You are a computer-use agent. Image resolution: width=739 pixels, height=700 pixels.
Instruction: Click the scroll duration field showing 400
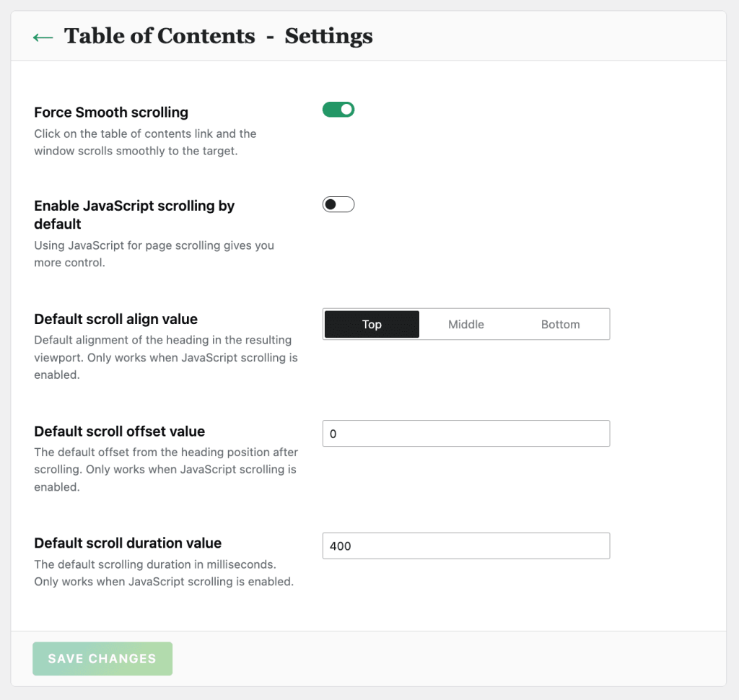pyautogui.click(x=465, y=546)
